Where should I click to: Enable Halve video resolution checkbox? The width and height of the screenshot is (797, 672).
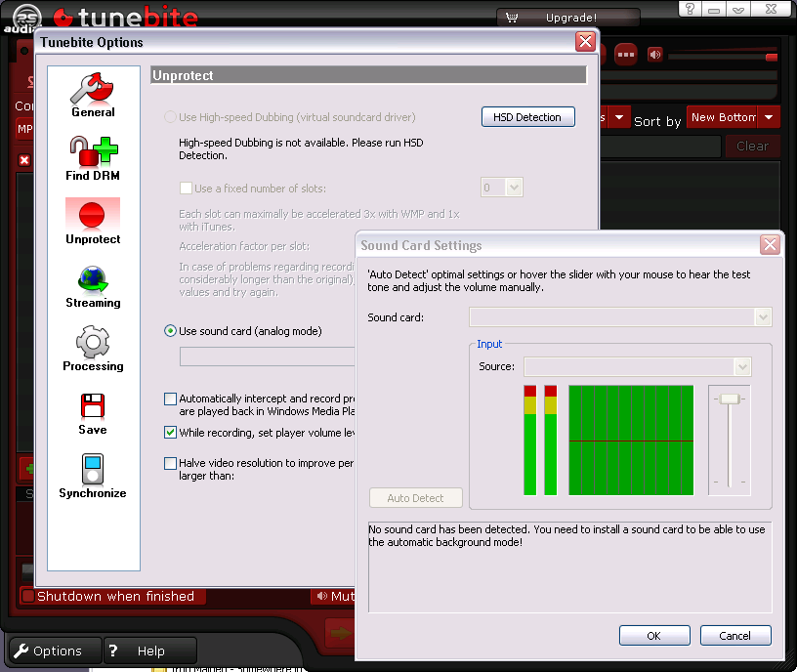pos(170,464)
